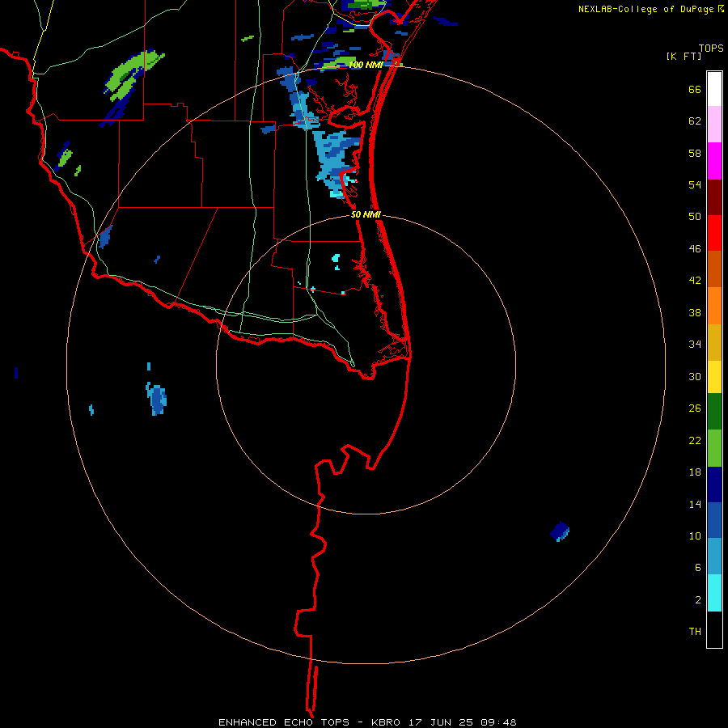Viewport: 728px width, 728px height.
Task: Pick the dark red (maroon) legend swatch
Action: (x=714, y=197)
